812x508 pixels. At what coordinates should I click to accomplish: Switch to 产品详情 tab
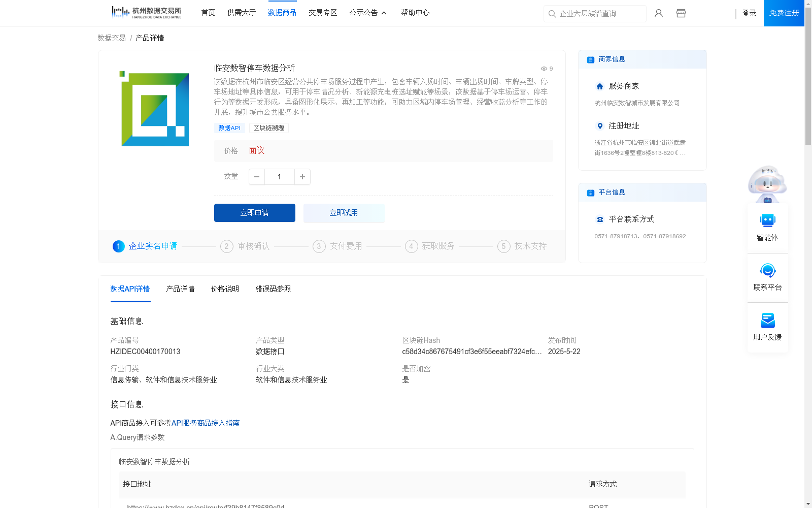[x=180, y=289]
